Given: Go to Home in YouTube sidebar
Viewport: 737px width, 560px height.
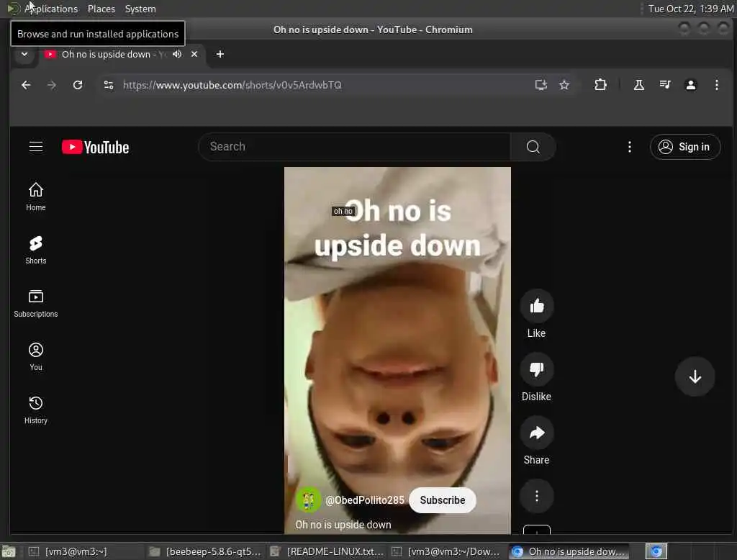Looking at the screenshot, I should click(x=36, y=197).
